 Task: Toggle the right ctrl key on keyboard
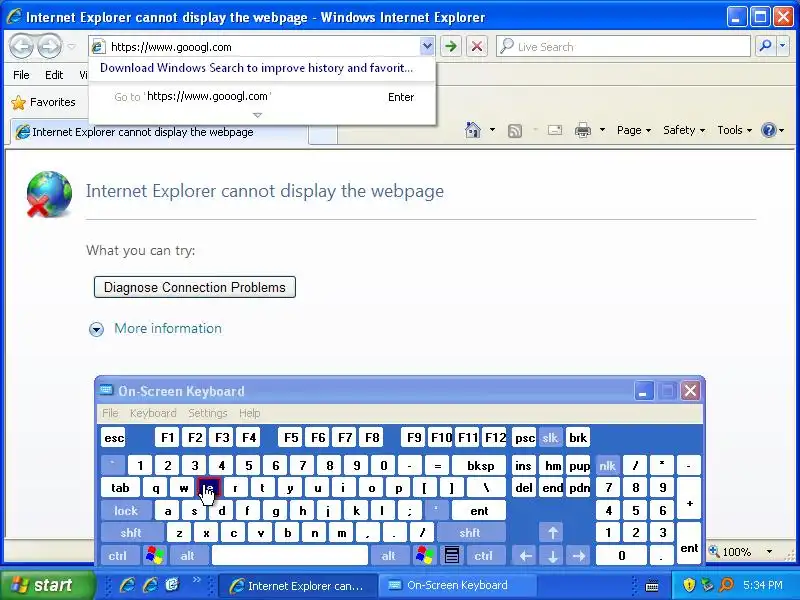pyautogui.click(x=484, y=555)
